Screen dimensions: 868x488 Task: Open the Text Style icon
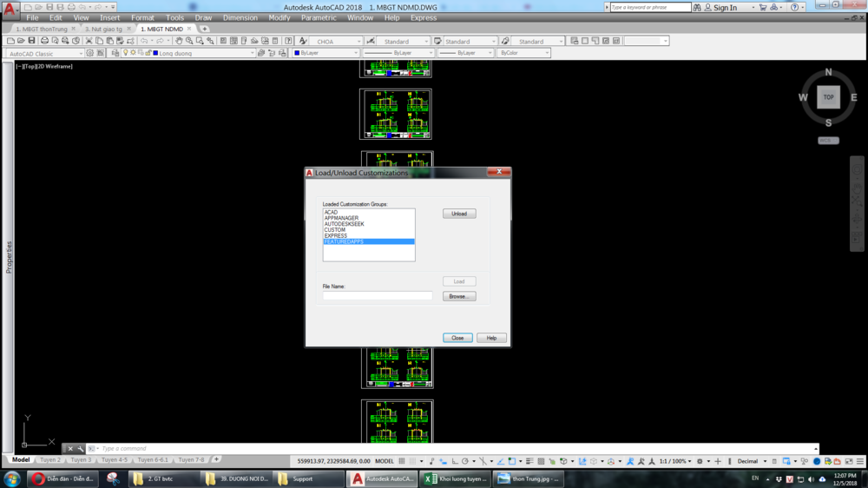303,41
